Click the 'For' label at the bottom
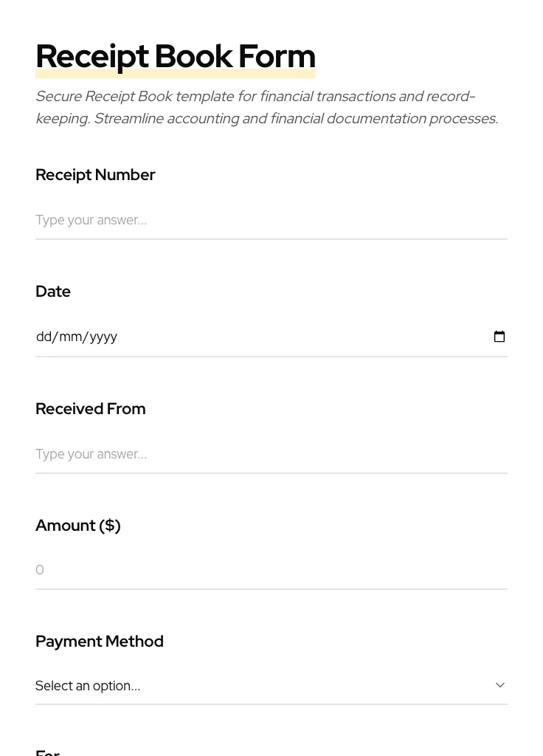This screenshot has width=543, height=756. [x=47, y=752]
